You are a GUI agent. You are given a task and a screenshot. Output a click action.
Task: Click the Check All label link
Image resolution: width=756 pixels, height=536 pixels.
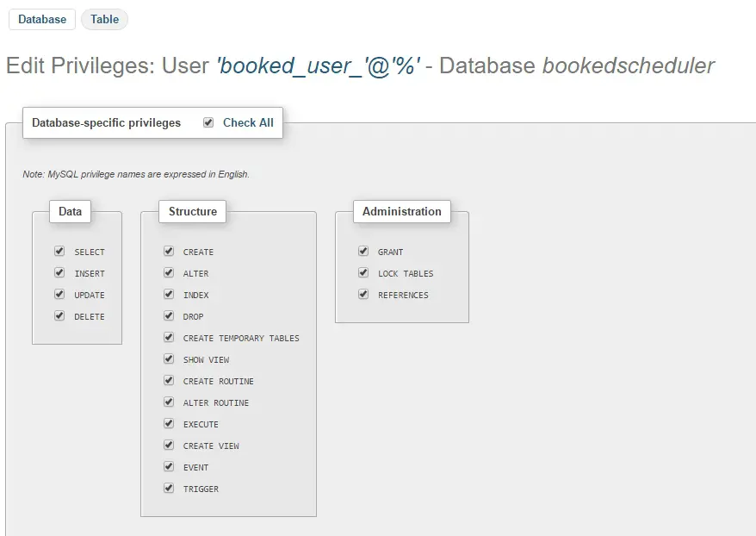248,122
